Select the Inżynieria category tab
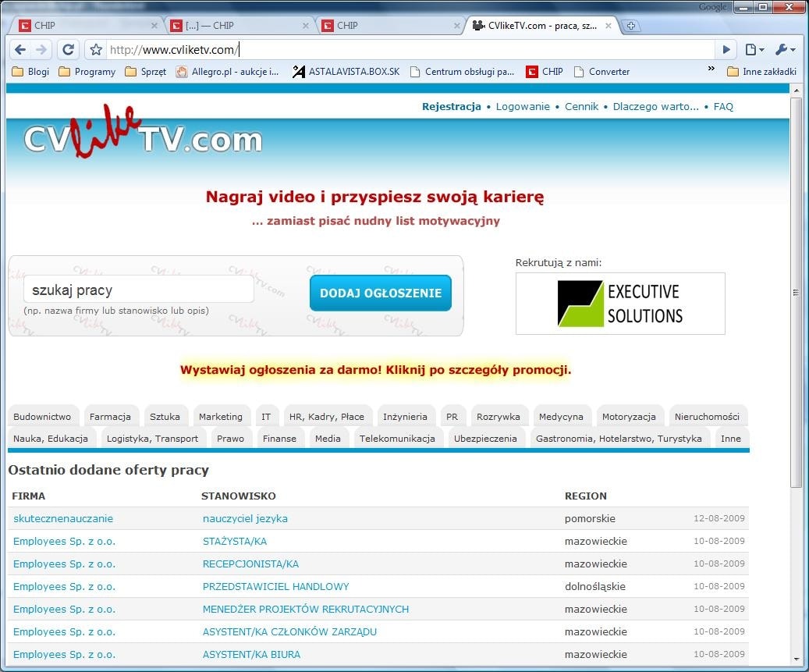The height and width of the screenshot is (672, 809). click(405, 417)
